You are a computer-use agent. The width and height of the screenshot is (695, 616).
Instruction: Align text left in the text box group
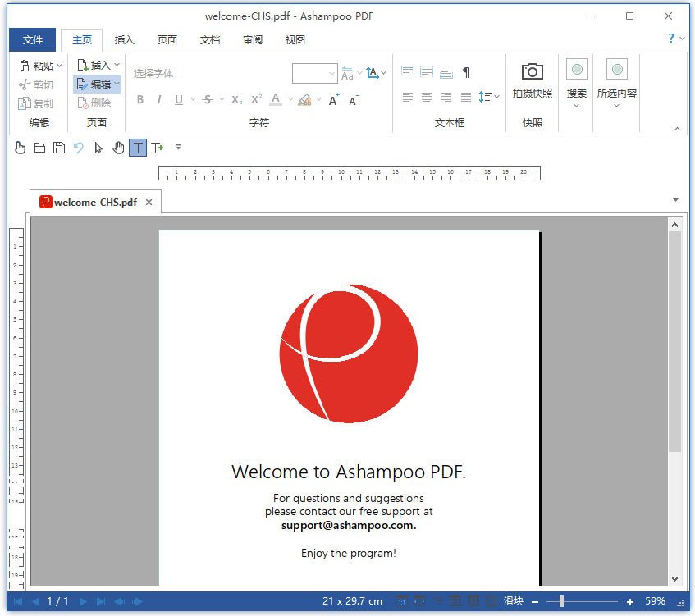407,97
